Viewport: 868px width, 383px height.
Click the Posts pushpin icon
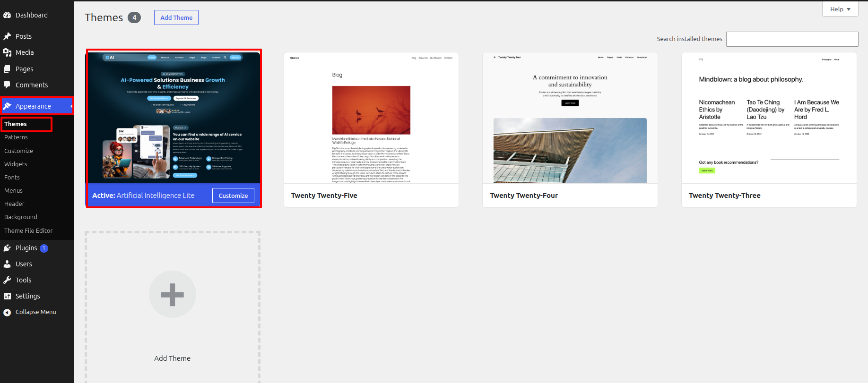(x=7, y=36)
